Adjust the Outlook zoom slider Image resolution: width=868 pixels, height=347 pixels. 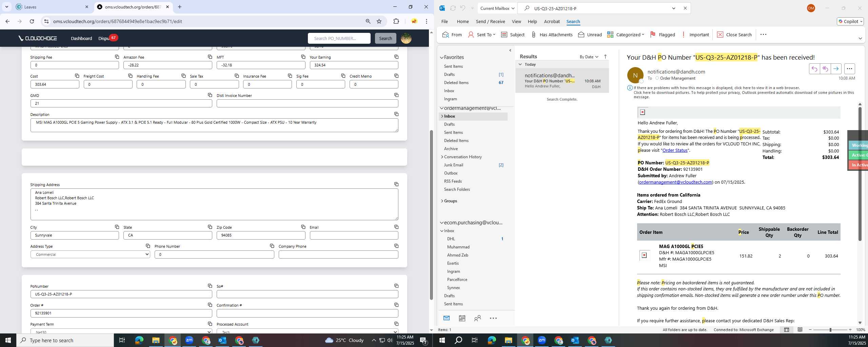click(830, 330)
